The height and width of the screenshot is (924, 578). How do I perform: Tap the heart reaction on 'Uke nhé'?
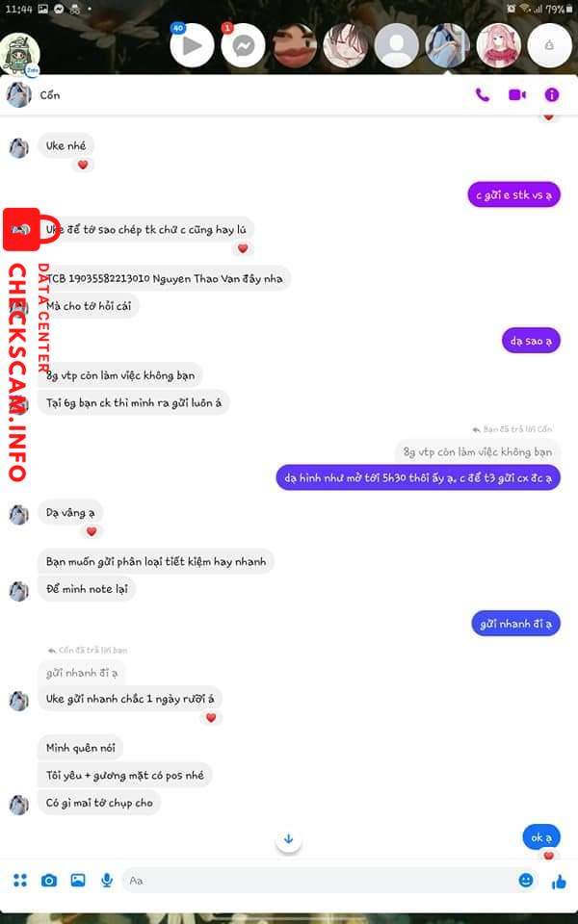[x=83, y=165]
